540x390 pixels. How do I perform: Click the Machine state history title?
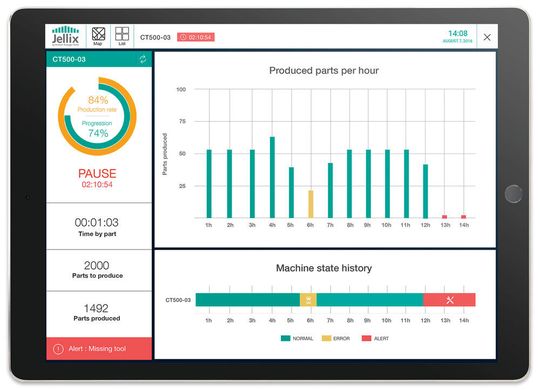[x=324, y=268]
